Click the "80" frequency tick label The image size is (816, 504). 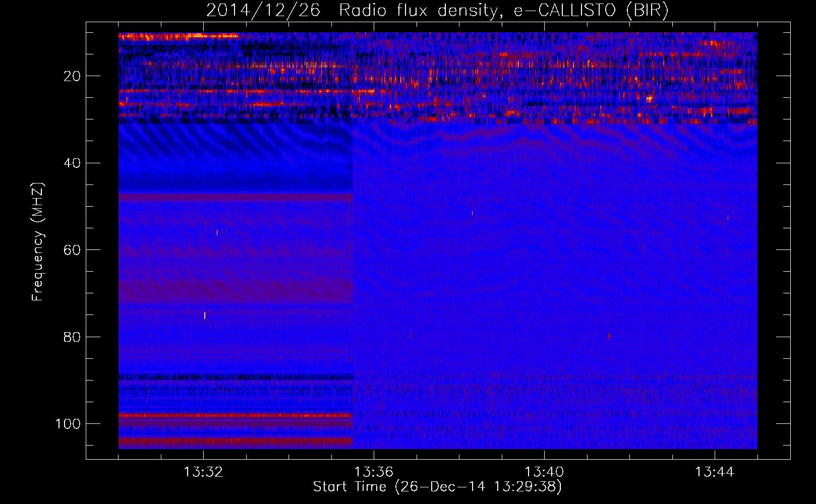(x=72, y=337)
